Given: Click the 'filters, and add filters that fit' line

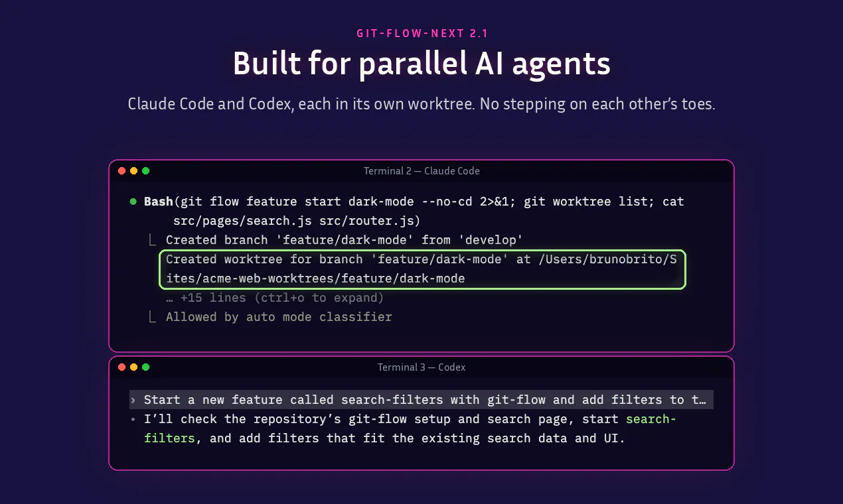Looking at the screenshot, I should 385,438.
